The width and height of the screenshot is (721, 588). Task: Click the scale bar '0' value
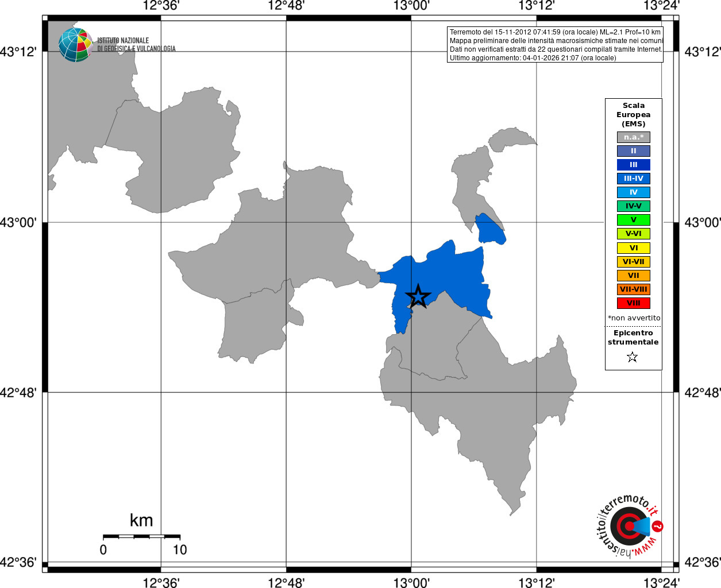tap(103, 550)
